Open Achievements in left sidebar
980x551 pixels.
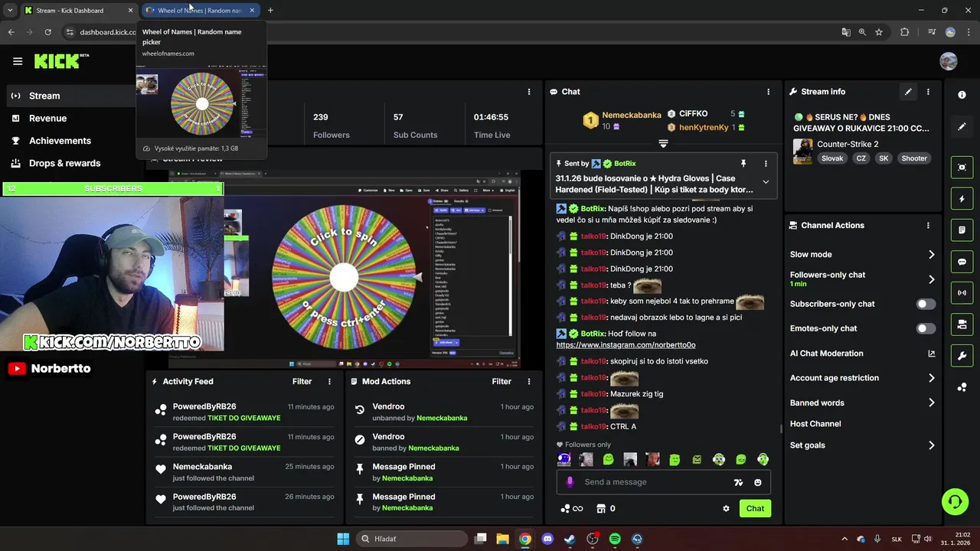60,141
